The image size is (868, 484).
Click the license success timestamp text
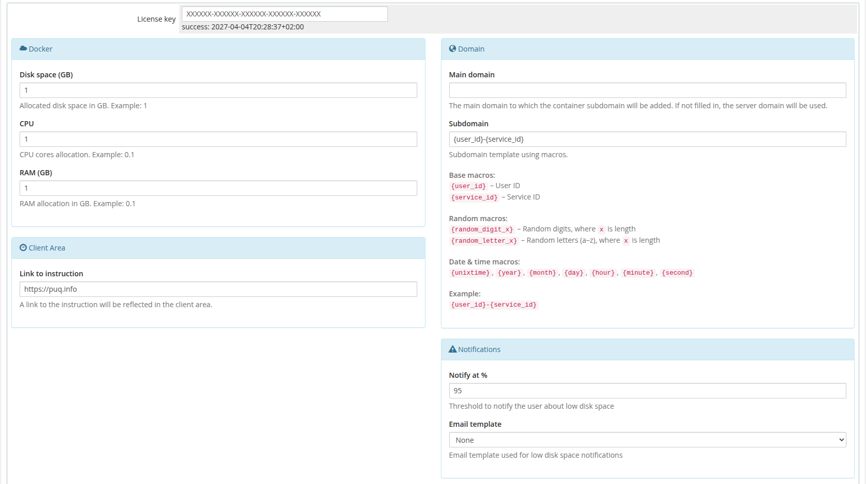pyautogui.click(x=243, y=26)
